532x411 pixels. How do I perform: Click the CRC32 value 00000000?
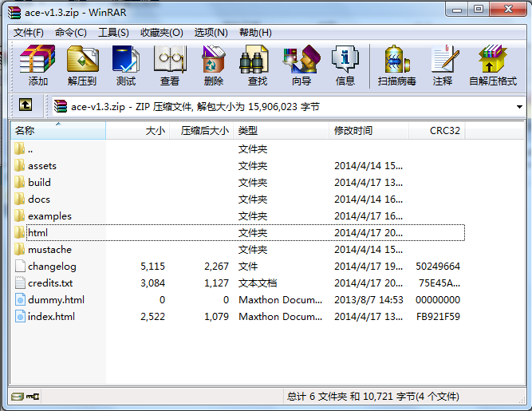click(438, 300)
